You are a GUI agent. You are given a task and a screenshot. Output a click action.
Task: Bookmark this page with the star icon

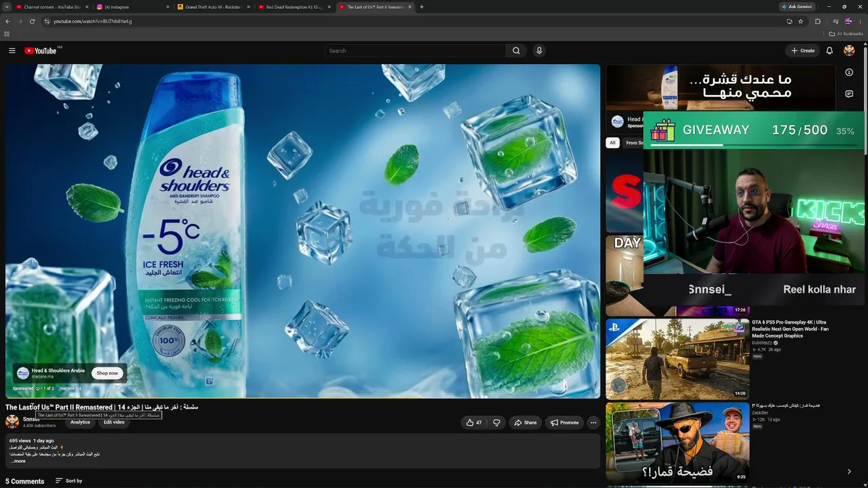pyautogui.click(x=801, y=21)
